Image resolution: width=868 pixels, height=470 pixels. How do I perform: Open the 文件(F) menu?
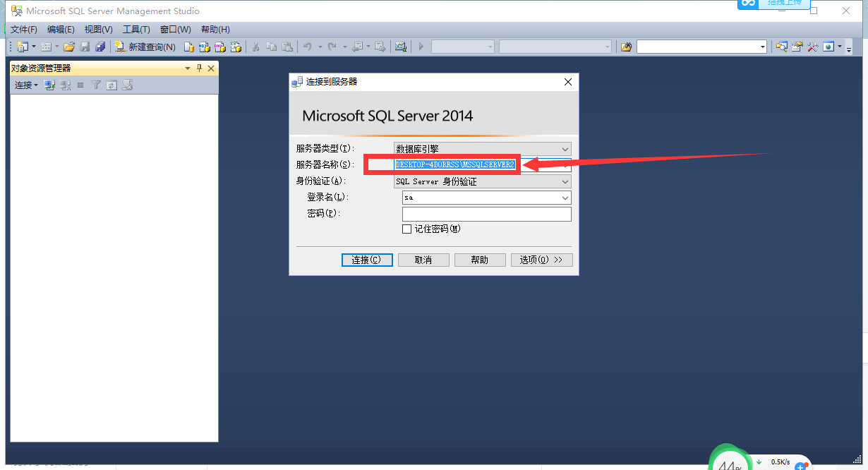[24, 29]
